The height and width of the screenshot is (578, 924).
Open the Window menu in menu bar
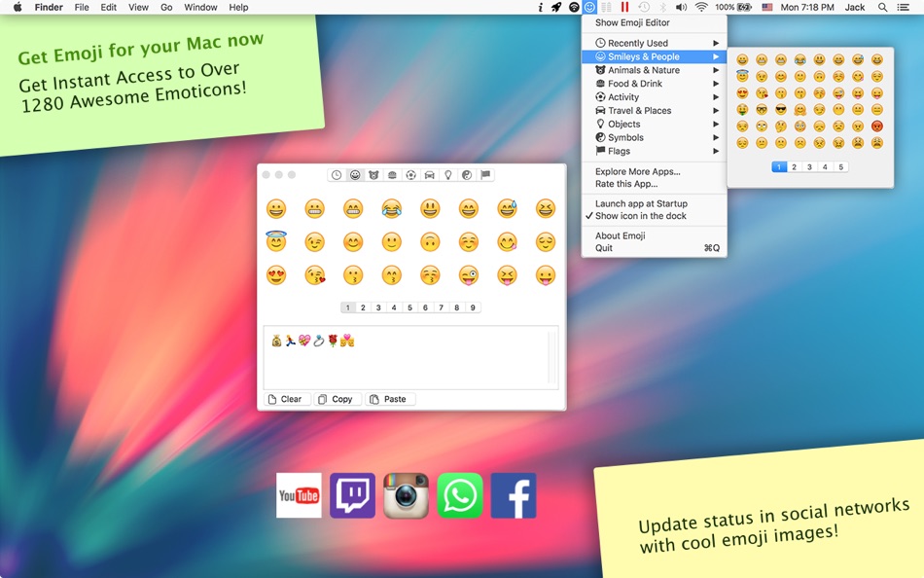[x=200, y=7]
